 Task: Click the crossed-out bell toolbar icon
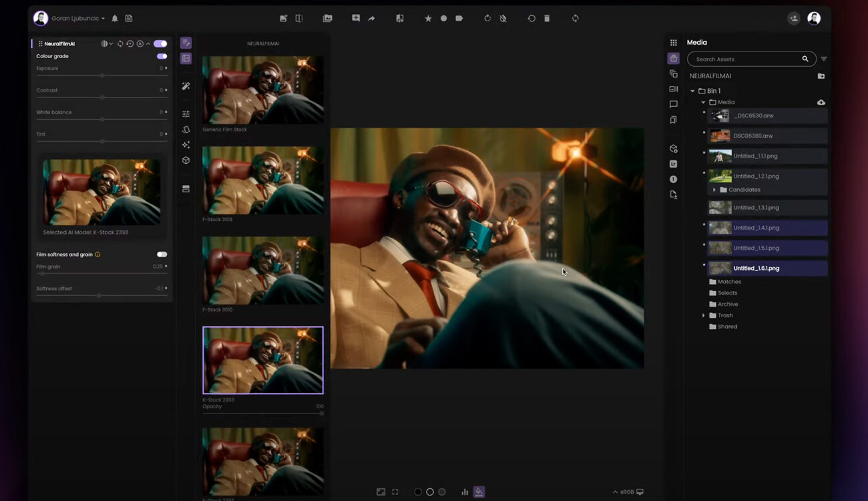click(x=503, y=19)
